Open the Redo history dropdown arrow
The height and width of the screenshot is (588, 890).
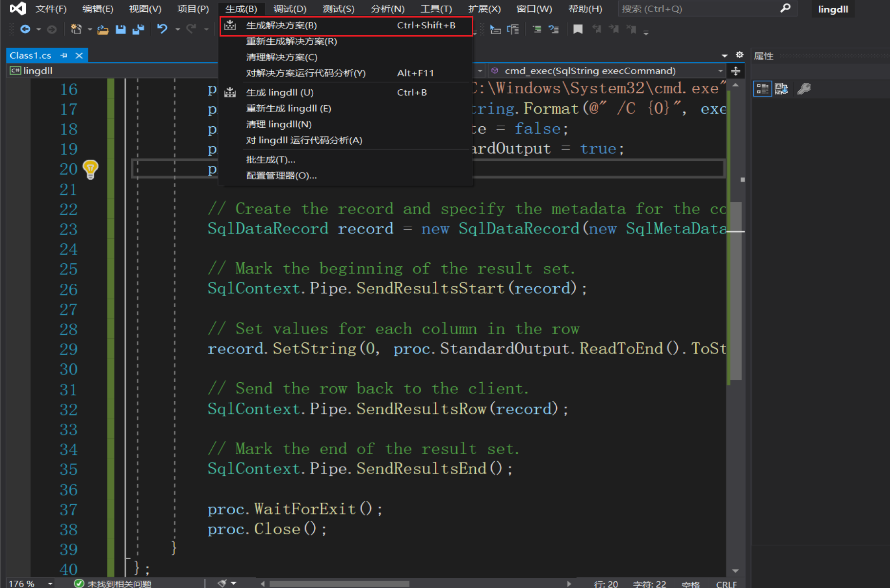[206, 30]
